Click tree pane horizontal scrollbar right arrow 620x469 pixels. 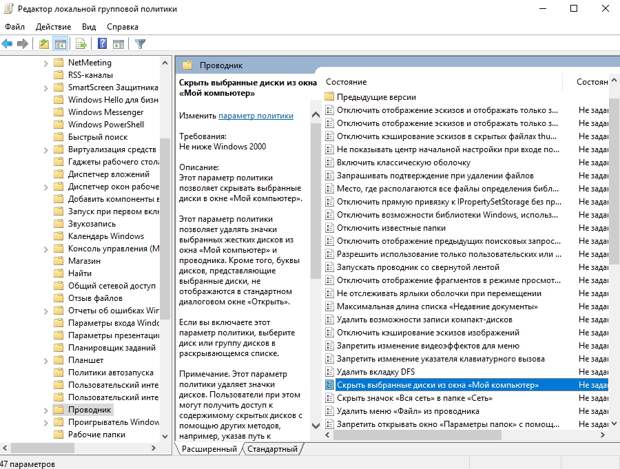153,448
